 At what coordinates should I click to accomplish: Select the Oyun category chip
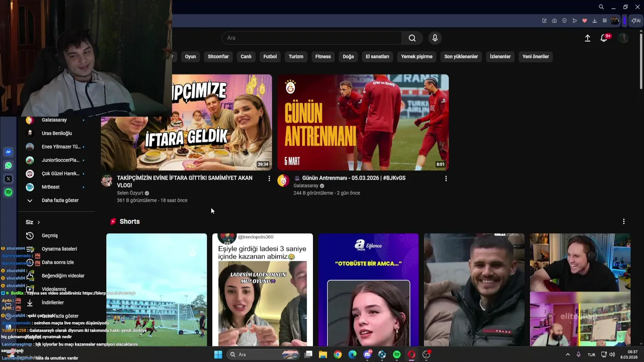pos(190,57)
